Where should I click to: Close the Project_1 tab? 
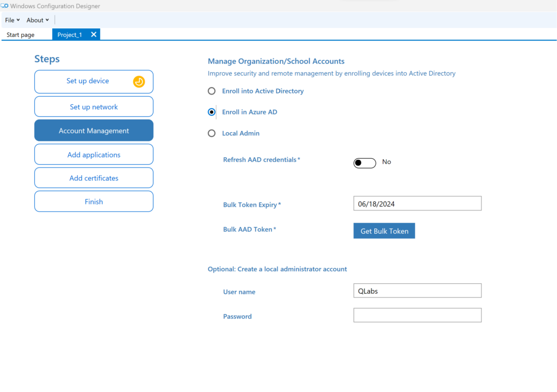coord(94,34)
